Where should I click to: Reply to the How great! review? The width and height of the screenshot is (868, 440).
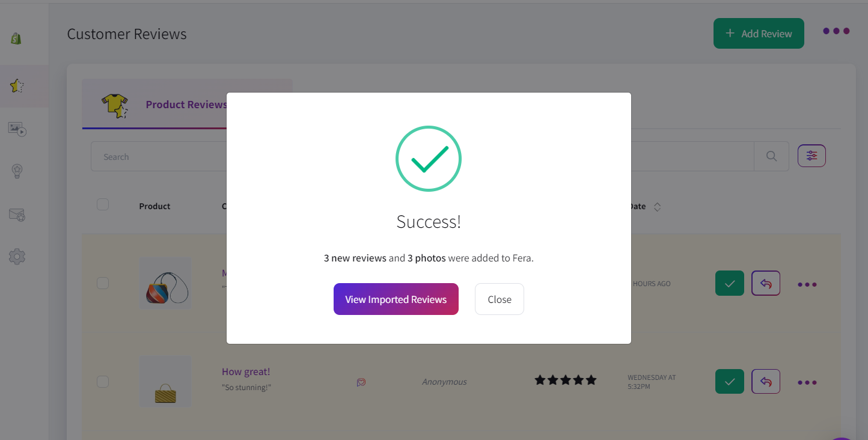point(766,382)
